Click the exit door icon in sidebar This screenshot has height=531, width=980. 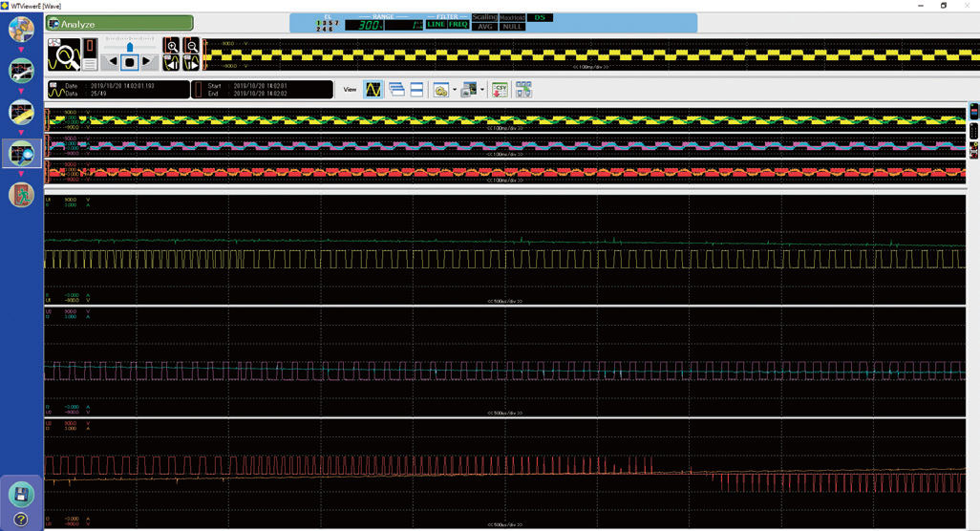click(x=21, y=195)
